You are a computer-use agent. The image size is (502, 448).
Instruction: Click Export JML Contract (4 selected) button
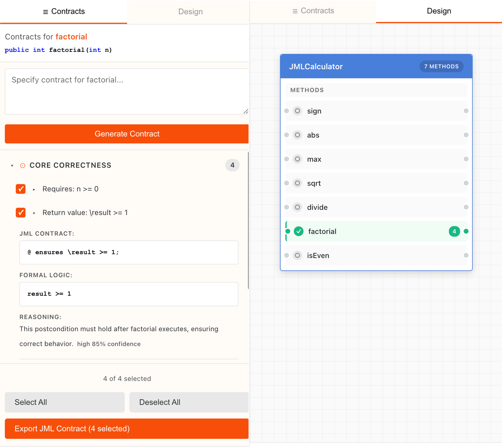126,428
